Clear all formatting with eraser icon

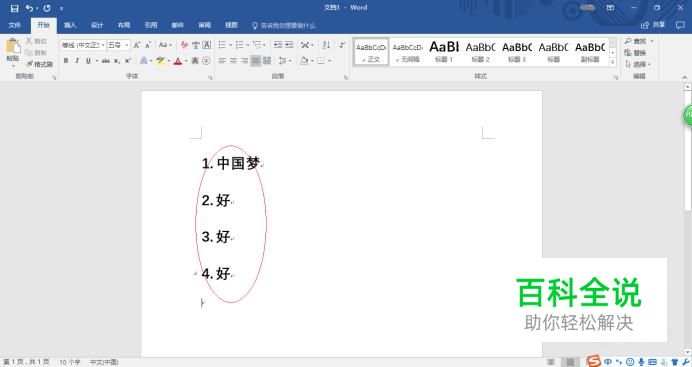pos(184,45)
